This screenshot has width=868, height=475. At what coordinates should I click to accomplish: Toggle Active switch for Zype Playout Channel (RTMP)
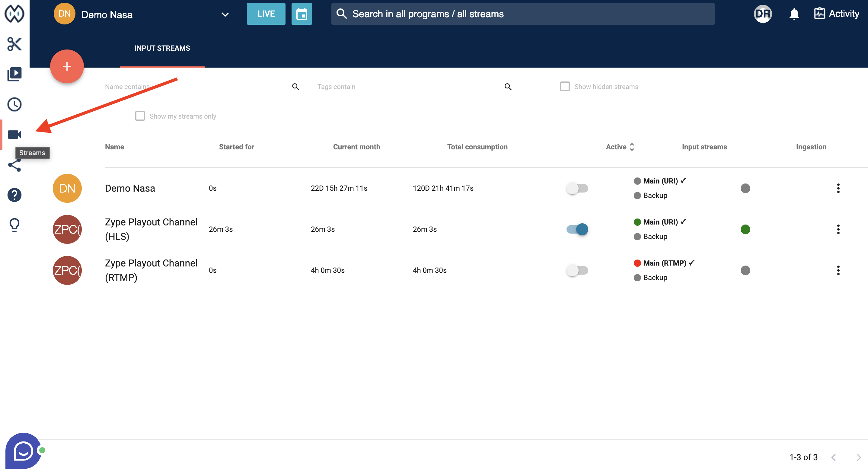(x=577, y=270)
